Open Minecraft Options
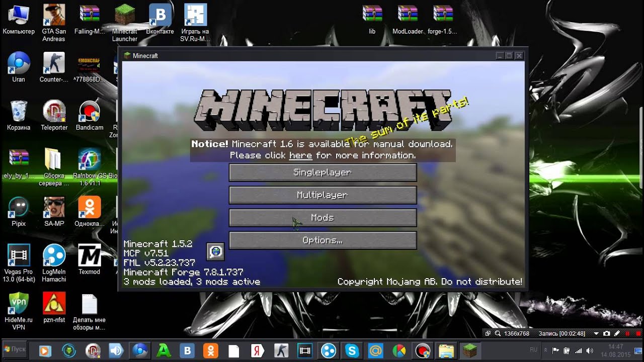Viewport: 644px width, 362px height. tap(323, 240)
